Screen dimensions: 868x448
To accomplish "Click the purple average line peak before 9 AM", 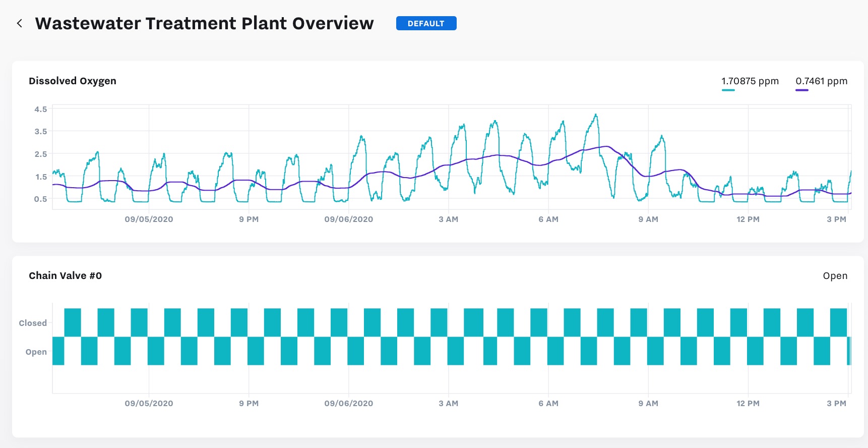I will [607, 147].
